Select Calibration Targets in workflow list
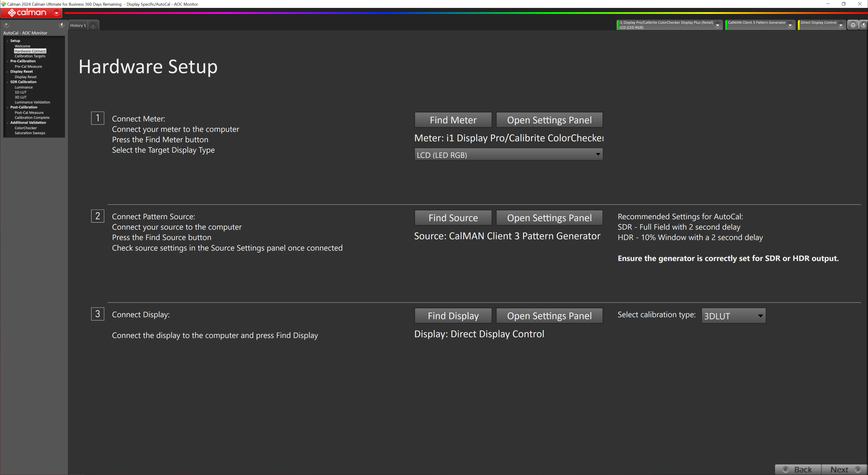This screenshot has width=868, height=475. [x=30, y=56]
